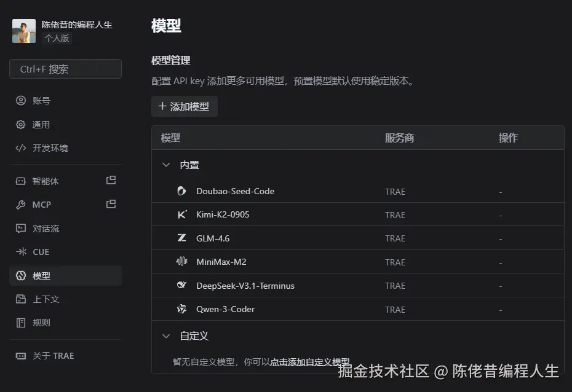Screen dimensions: 572x392
Task: Click the DeepSeek-V3.1-Terminus whale icon
Action: tap(181, 285)
